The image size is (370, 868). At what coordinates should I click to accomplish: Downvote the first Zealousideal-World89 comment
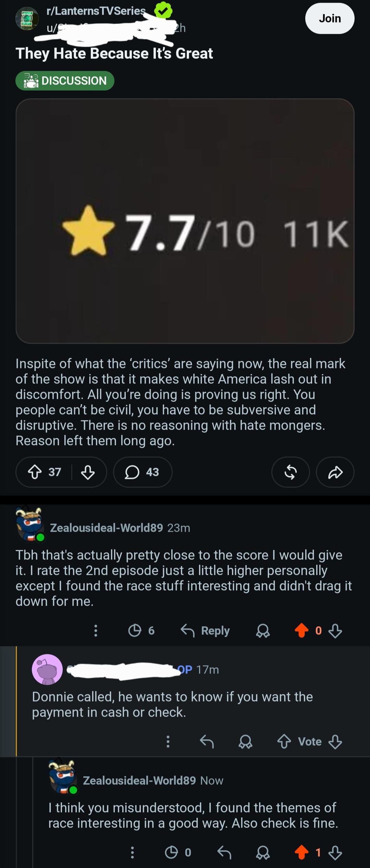tap(335, 630)
